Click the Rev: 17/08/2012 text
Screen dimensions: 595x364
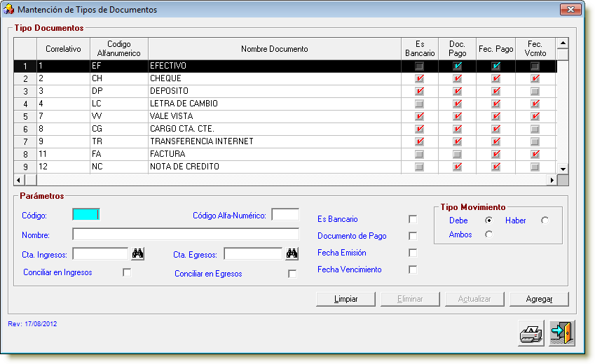click(x=32, y=324)
